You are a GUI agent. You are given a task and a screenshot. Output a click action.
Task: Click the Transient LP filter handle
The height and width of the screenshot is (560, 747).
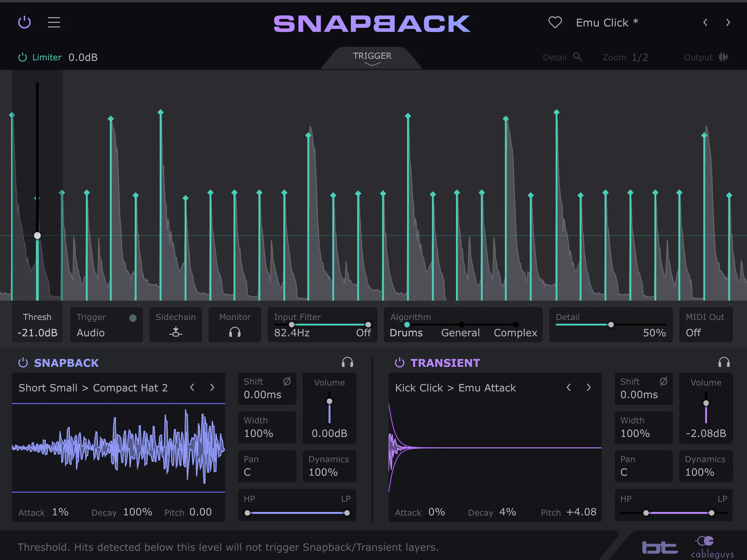(x=712, y=513)
